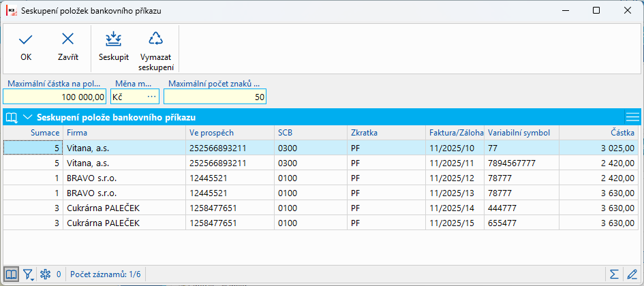Image resolution: width=644 pixels, height=286 pixels.
Task: Click the Měna field showing Kč
Action: point(134,97)
